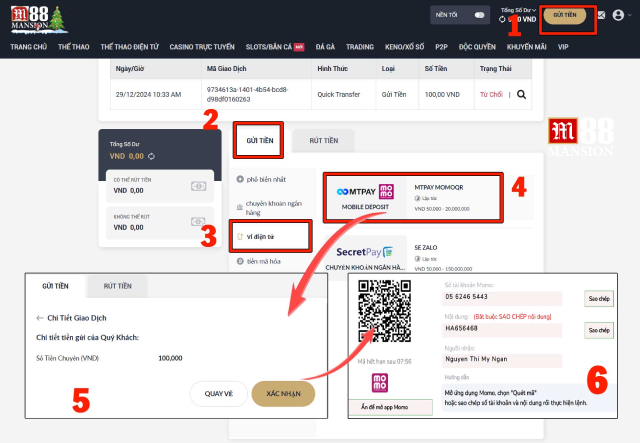This screenshot has width=640, height=443.
Task: Go to Trang Chủ menu item
Action: (x=29, y=47)
